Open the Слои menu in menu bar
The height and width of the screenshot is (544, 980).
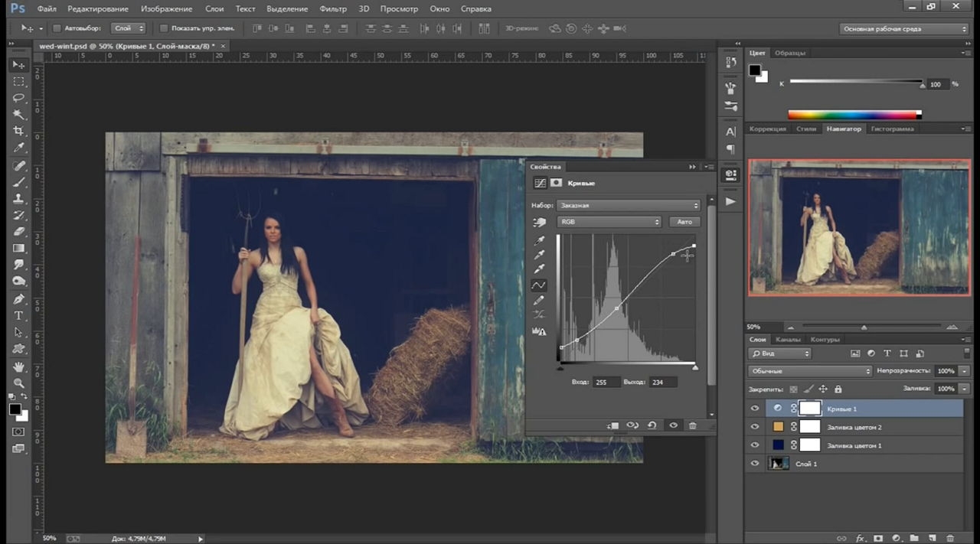click(x=214, y=8)
